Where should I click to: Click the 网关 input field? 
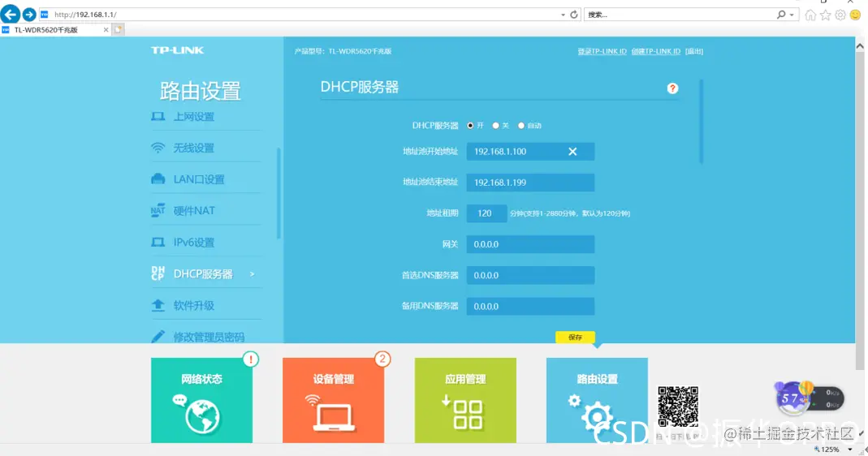[x=530, y=244]
